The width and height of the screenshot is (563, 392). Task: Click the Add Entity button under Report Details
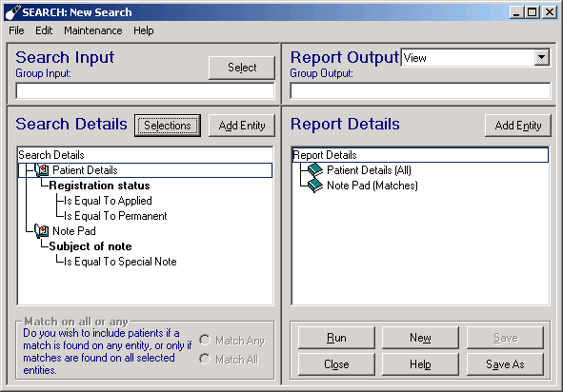point(518,126)
